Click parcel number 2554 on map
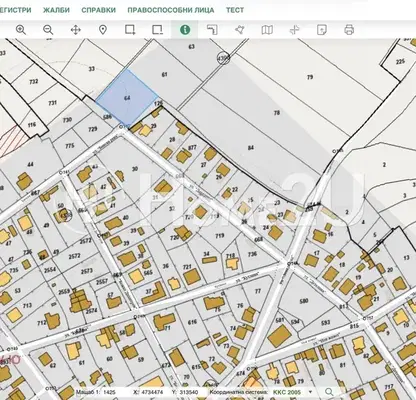The height and width of the screenshot is (400, 416). point(50,269)
